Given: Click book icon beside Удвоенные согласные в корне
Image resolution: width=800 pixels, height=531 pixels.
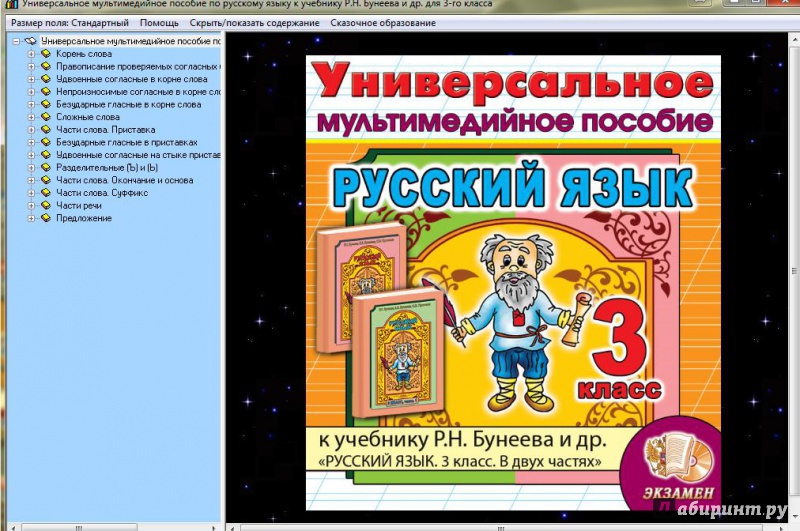Looking at the screenshot, I should pos(46,79).
